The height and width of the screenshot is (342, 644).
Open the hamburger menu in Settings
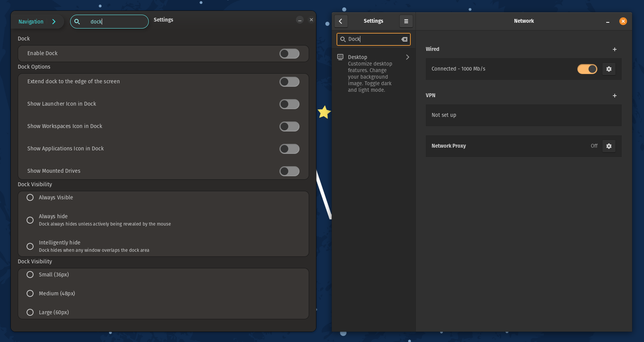[406, 21]
